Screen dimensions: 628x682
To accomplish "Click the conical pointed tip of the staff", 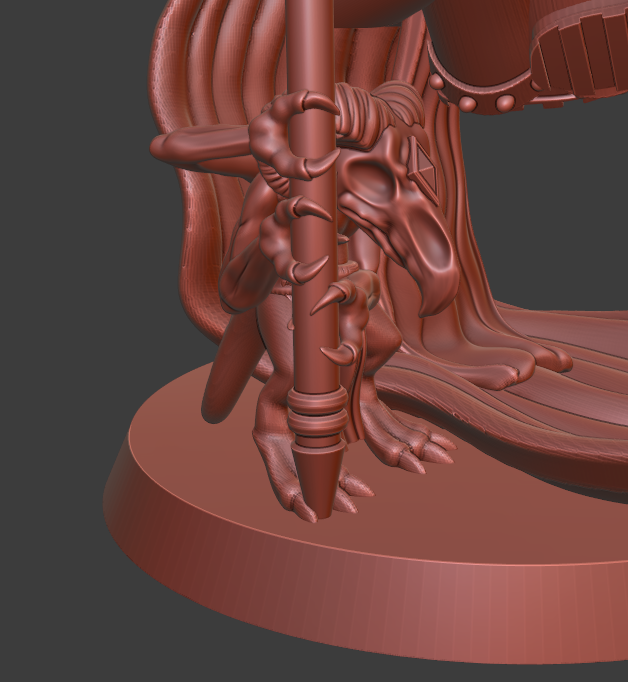I will 318,483.
